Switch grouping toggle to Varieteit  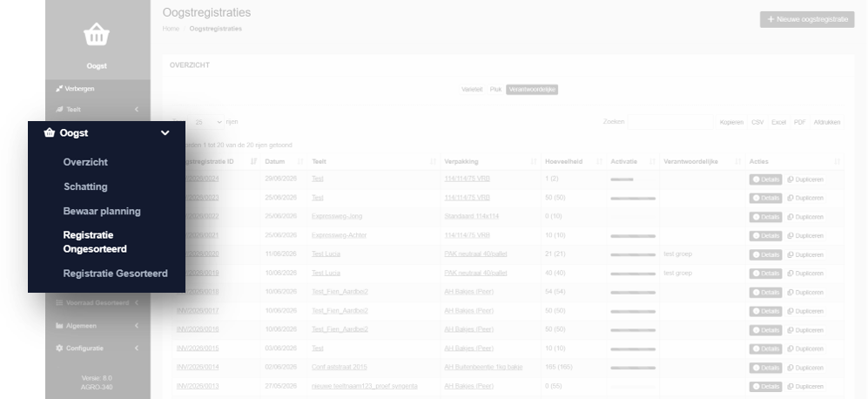pyautogui.click(x=472, y=89)
